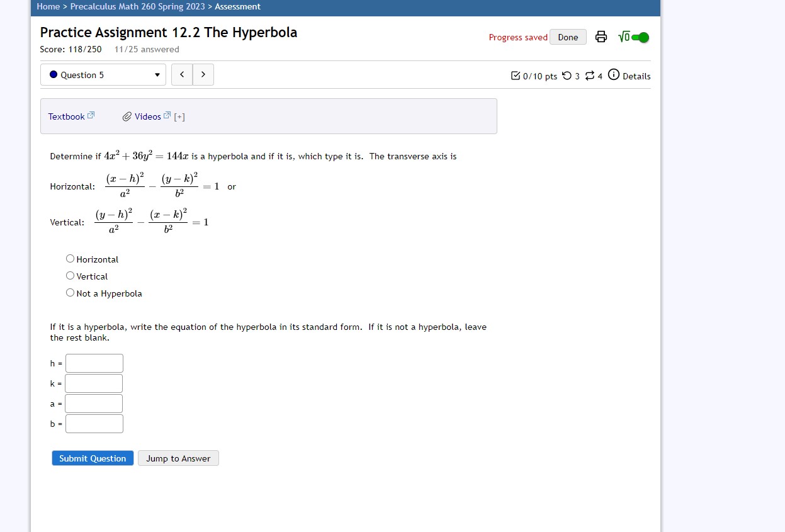Screen dimensions: 785x532
Task: Navigate to Home in the breadcrumb
Action: point(48,7)
